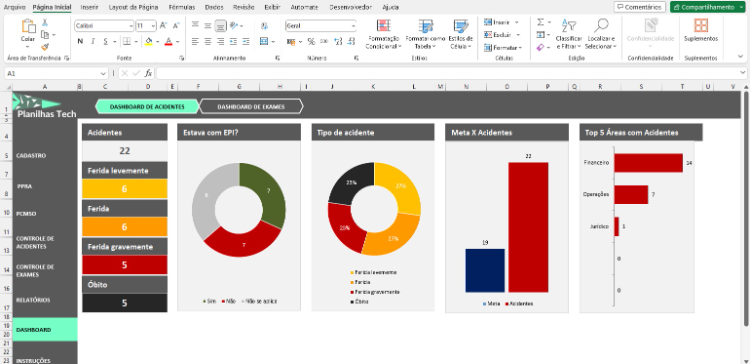
Task: Go to RELATÓRIOS in the sidebar
Action: (x=33, y=300)
